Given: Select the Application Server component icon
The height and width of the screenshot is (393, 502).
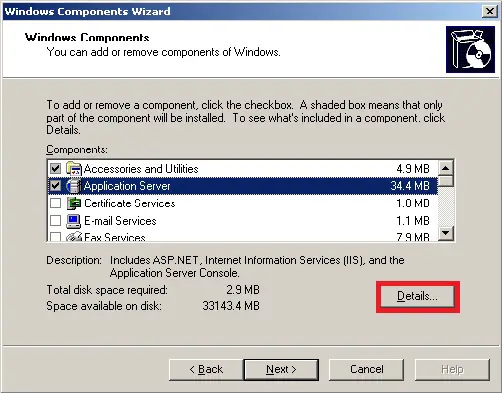Looking at the screenshot, I should pos(74,186).
